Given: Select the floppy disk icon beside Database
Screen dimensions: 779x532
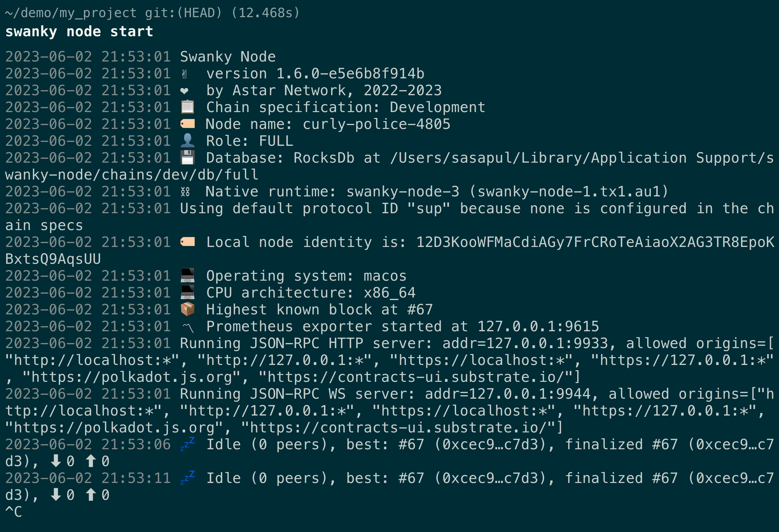Looking at the screenshot, I should (x=187, y=157).
